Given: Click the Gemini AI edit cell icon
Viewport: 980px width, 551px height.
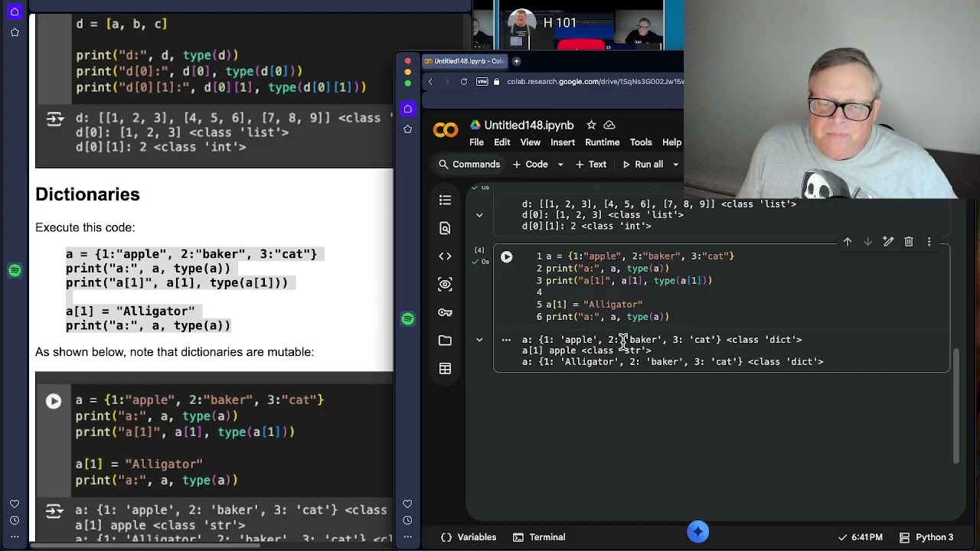Looking at the screenshot, I should click(x=888, y=242).
